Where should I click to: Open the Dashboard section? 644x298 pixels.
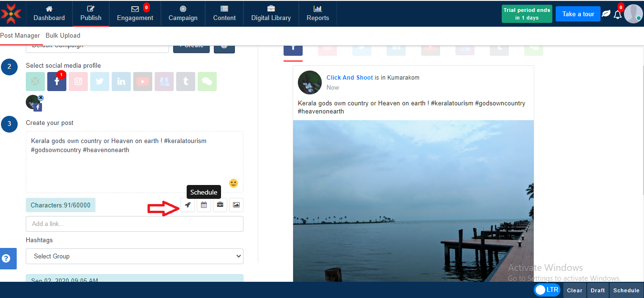click(49, 13)
